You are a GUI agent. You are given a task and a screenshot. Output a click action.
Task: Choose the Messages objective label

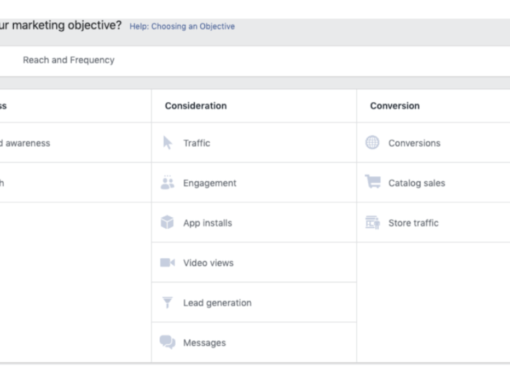coord(205,343)
